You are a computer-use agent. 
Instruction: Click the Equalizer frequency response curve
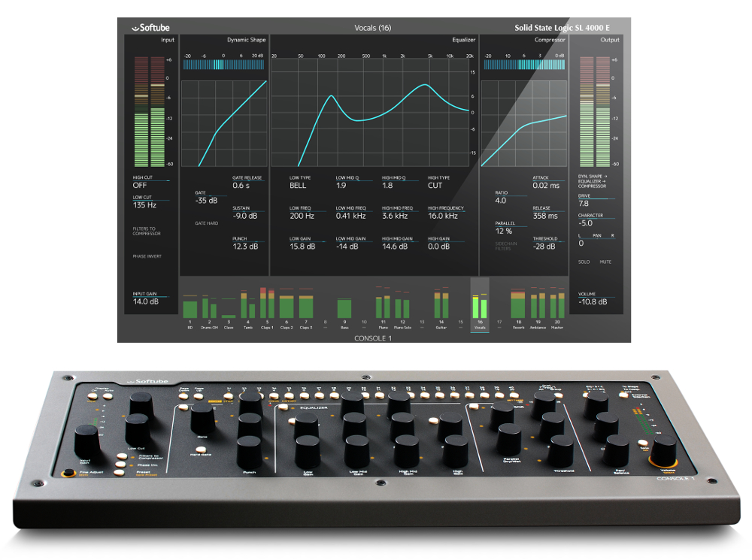370,113
